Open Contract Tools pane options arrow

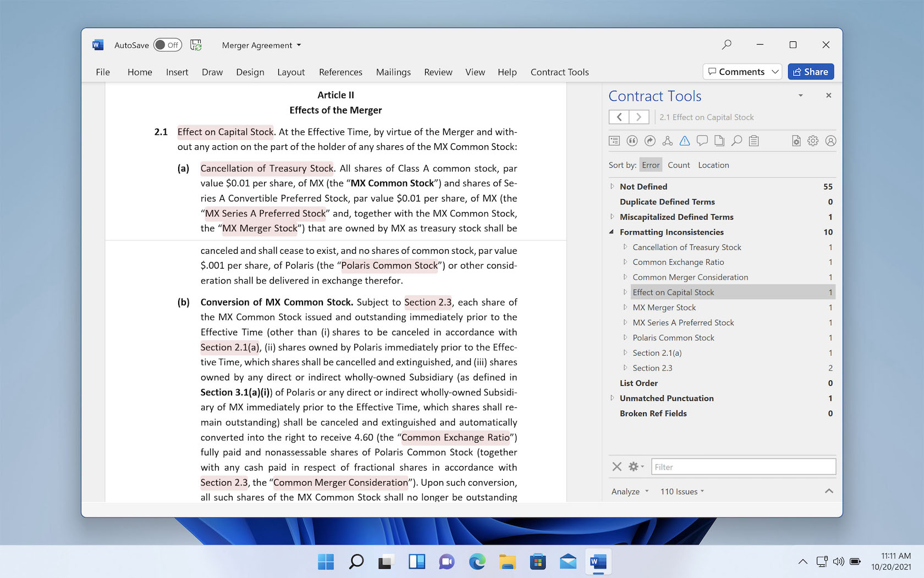(801, 95)
